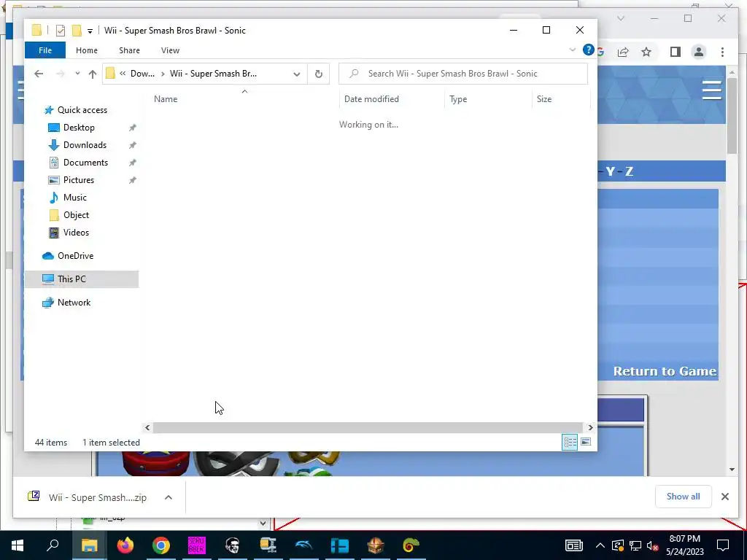Viewport: 747px width, 560px height.
Task: Click the New folder icon in title bar
Action: [77, 31]
